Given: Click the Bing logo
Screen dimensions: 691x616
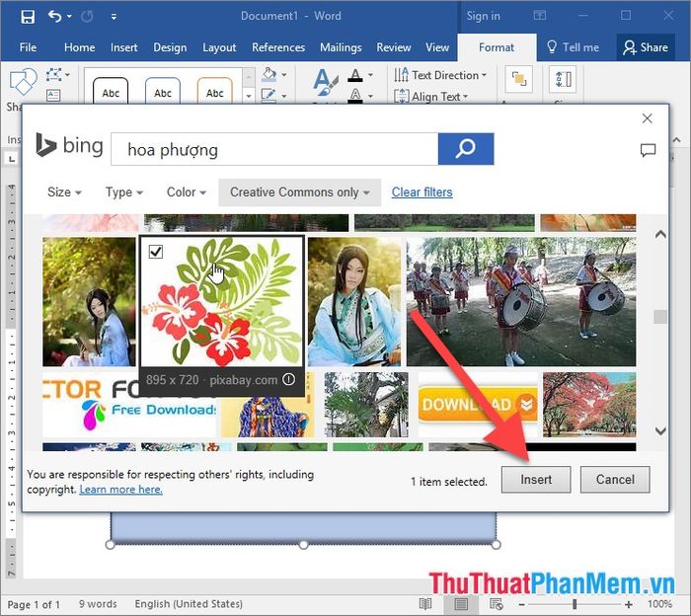Looking at the screenshot, I should pyautogui.click(x=69, y=145).
